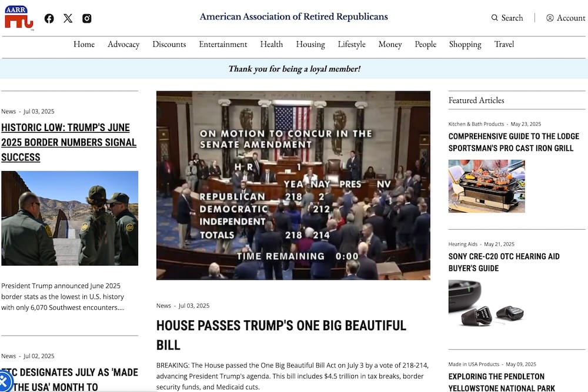
Task: Click the Account user icon
Action: pos(550,18)
